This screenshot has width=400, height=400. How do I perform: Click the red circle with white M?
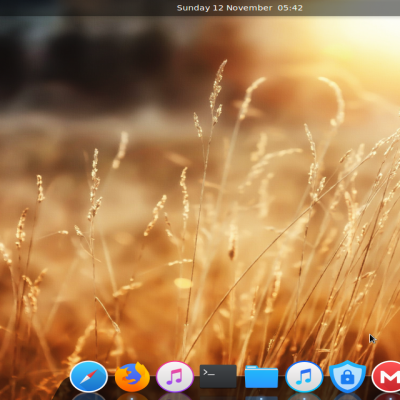coord(387,377)
